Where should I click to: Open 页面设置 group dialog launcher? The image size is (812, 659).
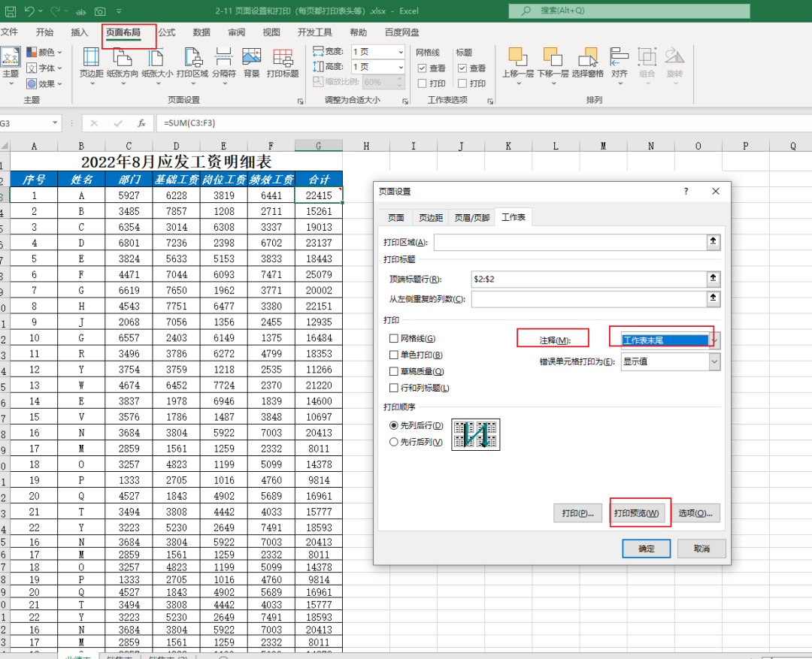coord(300,101)
